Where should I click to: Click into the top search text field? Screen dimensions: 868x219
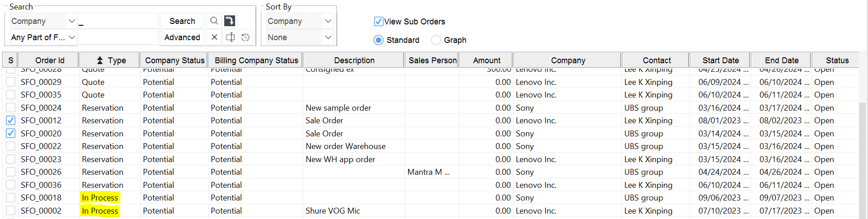118,21
